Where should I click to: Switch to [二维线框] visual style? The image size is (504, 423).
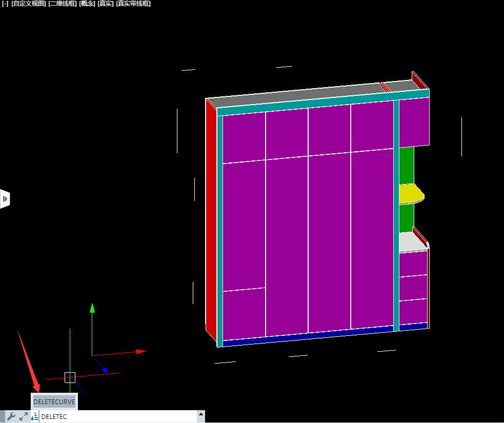63,4
